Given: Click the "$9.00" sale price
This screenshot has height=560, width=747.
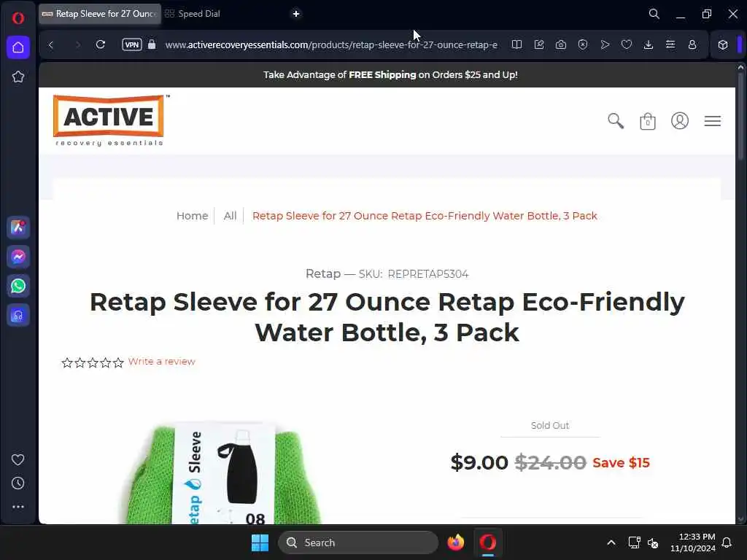Looking at the screenshot, I should [479, 462].
